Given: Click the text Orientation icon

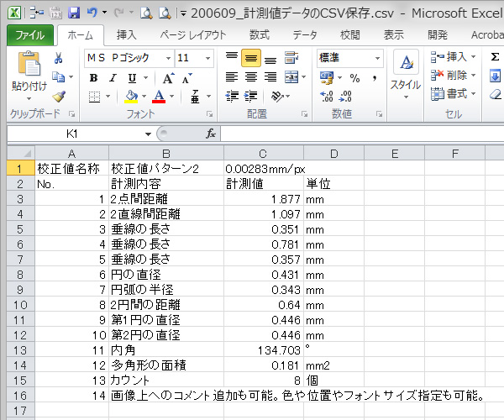Looking at the screenshot, I should click(278, 96).
